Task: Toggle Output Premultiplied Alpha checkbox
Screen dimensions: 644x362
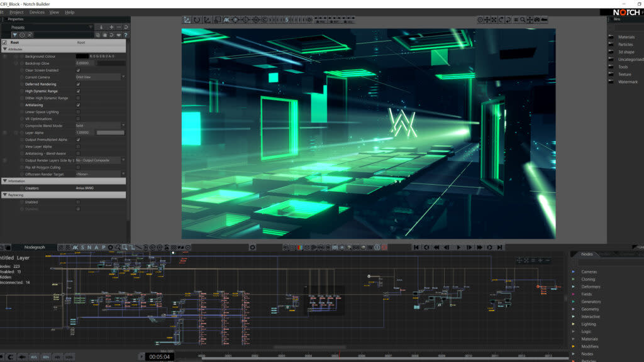Action: [78, 140]
